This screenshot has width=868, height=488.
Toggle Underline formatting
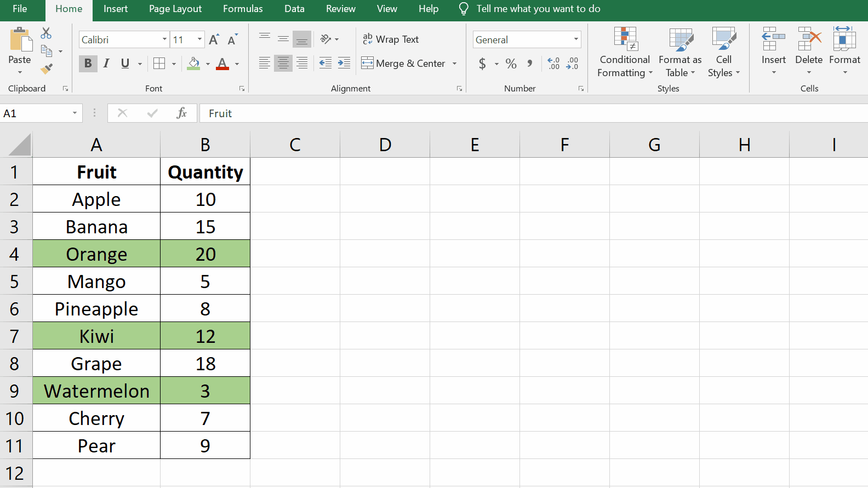tap(125, 64)
